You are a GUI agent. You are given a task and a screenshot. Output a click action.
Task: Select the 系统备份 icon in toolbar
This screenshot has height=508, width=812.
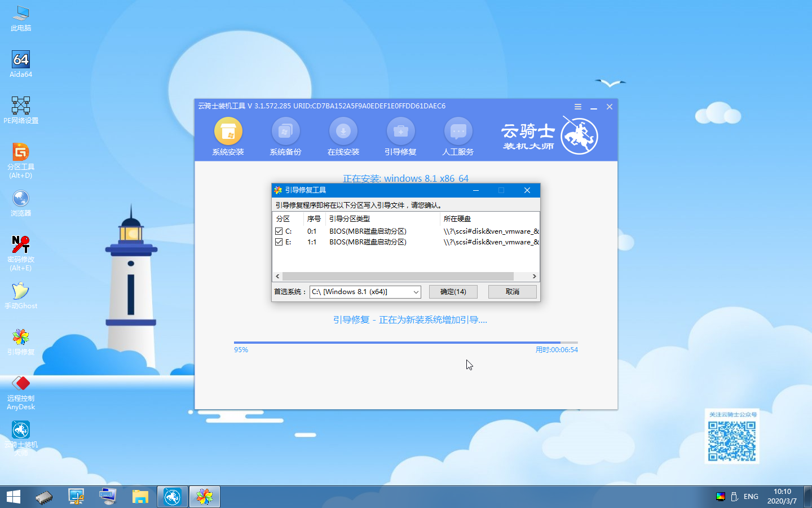point(286,137)
